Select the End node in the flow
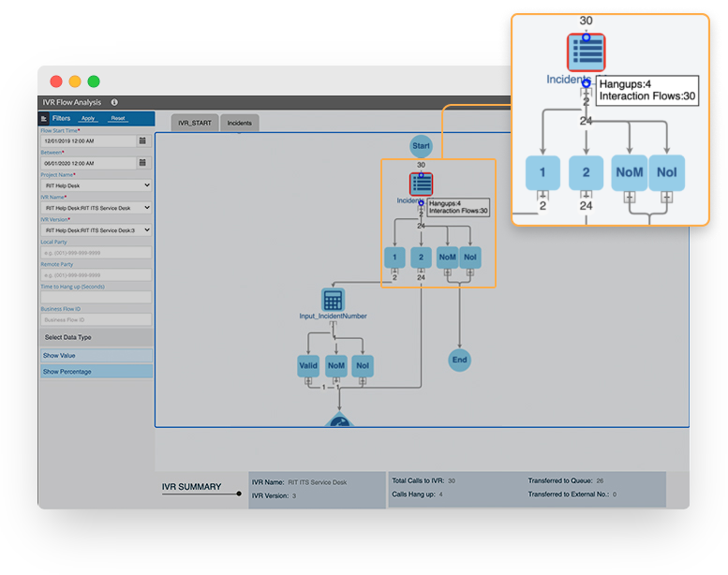The image size is (728, 575). point(460,360)
